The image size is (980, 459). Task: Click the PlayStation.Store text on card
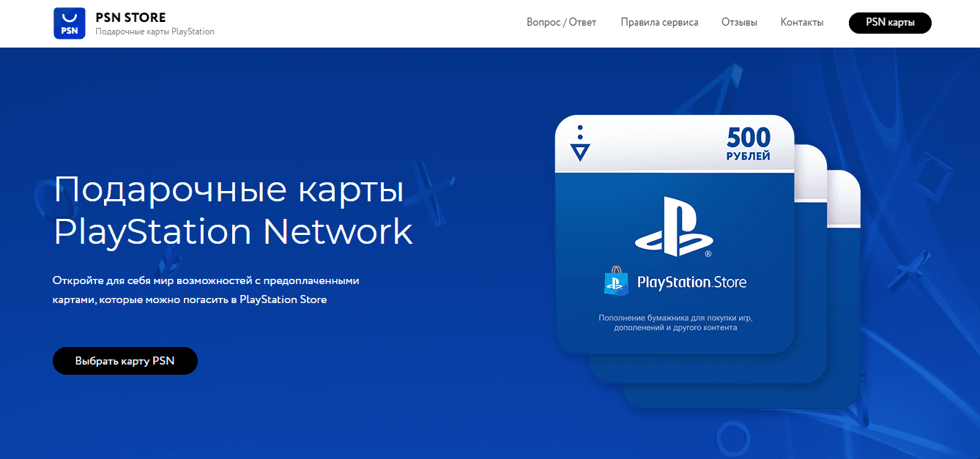click(691, 282)
